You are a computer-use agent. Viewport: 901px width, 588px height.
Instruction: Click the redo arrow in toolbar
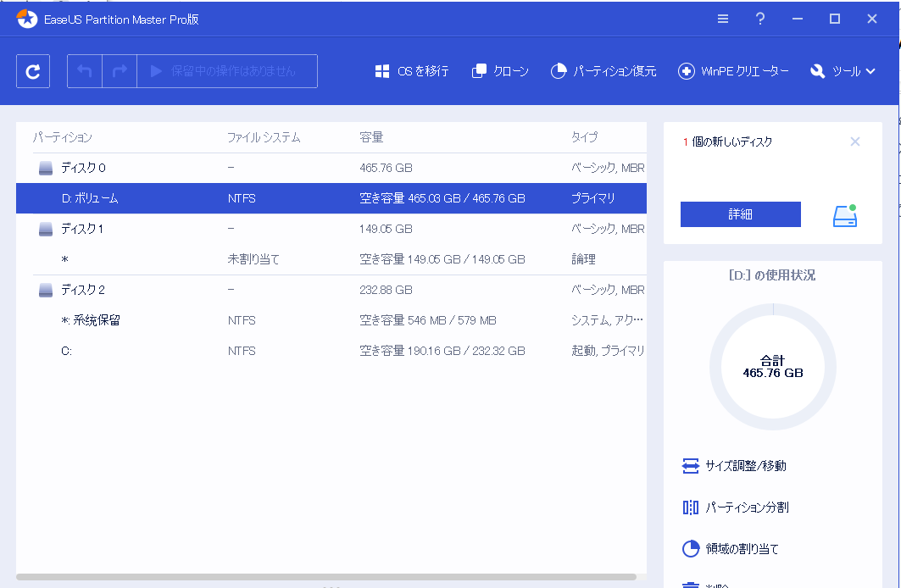tap(120, 72)
